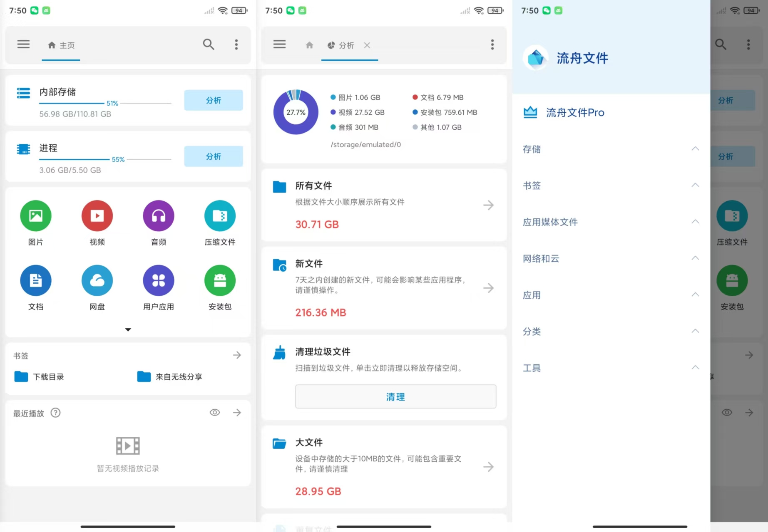Select the 网盘 cloud storage icon
The image size is (768, 532).
pyautogui.click(x=97, y=280)
